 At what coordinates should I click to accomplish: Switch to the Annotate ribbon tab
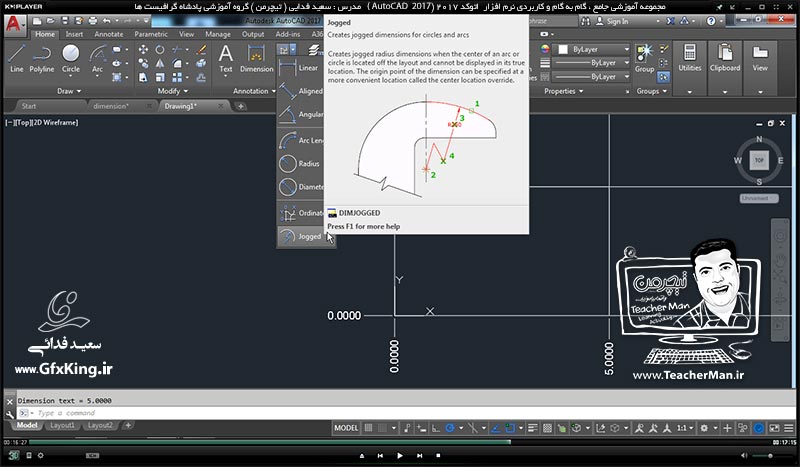tap(109, 34)
